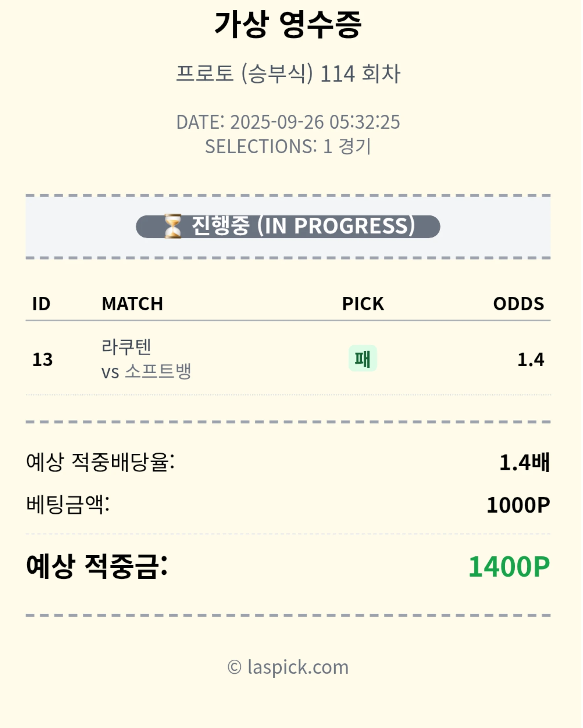Click the green 1400P expected payout
Screen dimensions: 583x728
coord(509,567)
